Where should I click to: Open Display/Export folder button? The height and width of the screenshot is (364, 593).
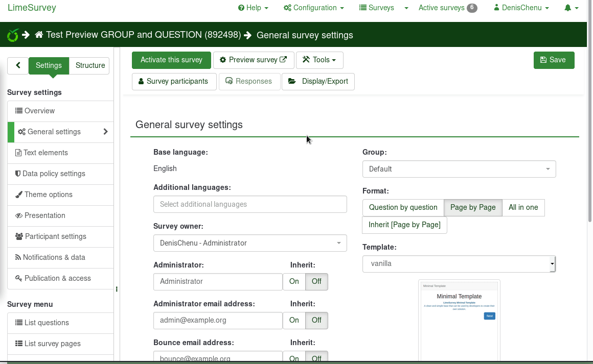click(x=318, y=81)
